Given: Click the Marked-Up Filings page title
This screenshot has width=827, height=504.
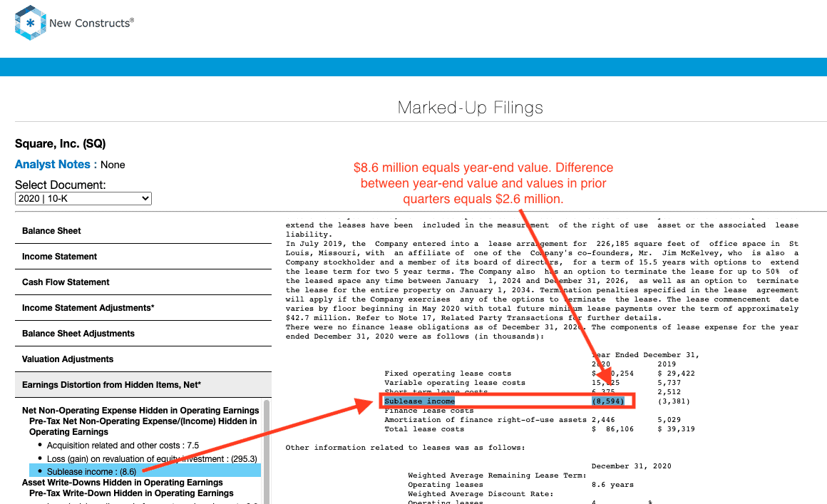Looking at the screenshot, I should point(470,108).
